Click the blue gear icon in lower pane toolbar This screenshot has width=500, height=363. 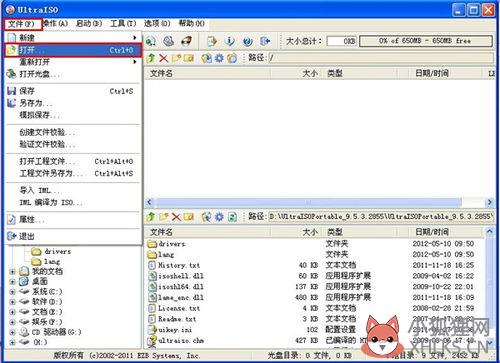[x=219, y=217]
